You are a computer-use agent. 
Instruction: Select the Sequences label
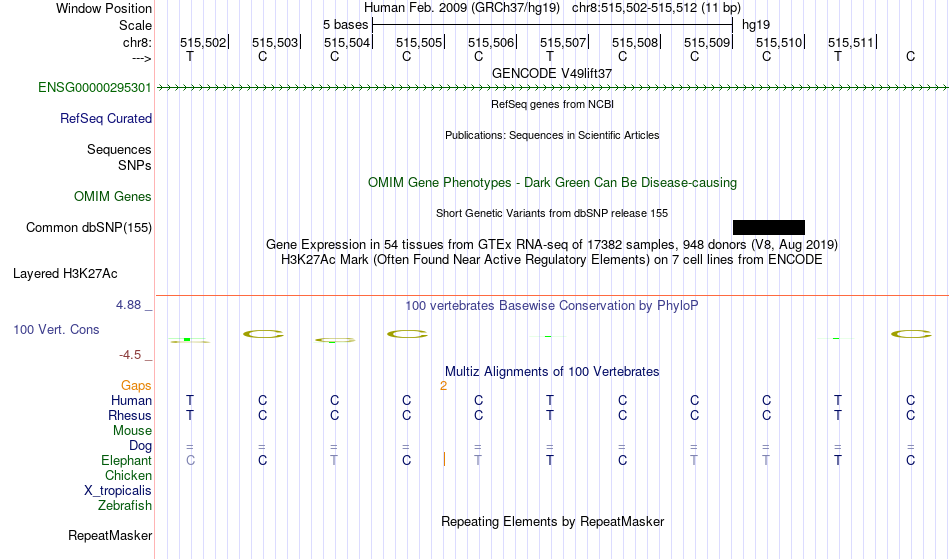tap(119, 150)
